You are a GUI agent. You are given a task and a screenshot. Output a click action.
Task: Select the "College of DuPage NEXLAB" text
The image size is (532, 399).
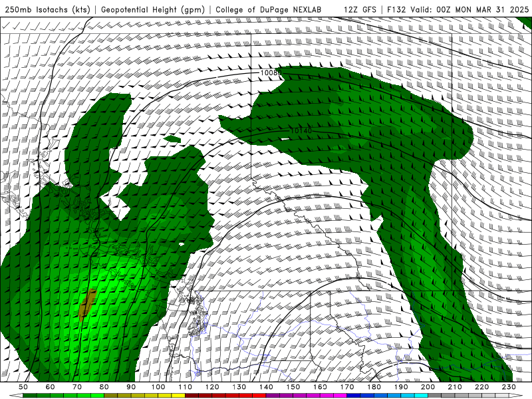click(269, 9)
